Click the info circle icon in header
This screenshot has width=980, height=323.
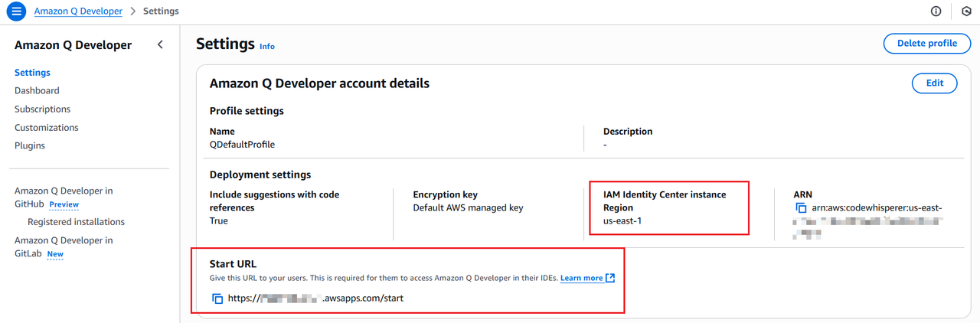936,11
